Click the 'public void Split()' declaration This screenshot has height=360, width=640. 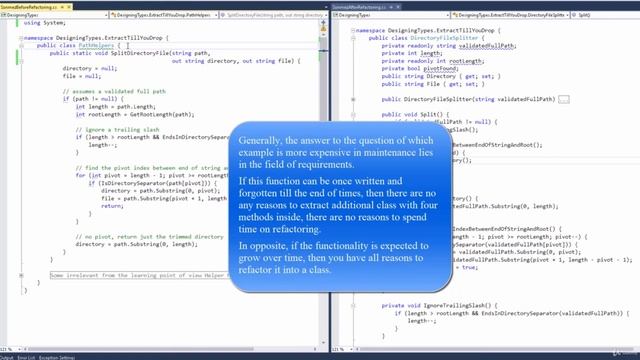(415, 115)
